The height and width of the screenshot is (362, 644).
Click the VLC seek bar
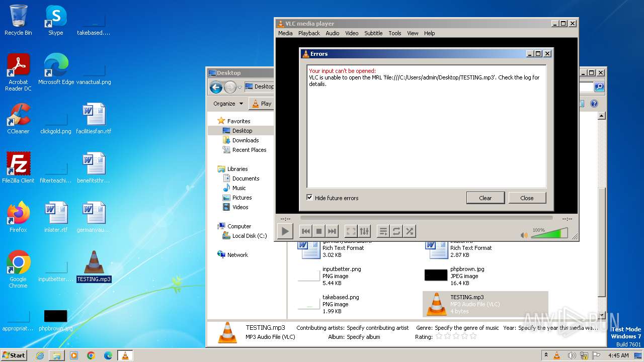(x=426, y=218)
